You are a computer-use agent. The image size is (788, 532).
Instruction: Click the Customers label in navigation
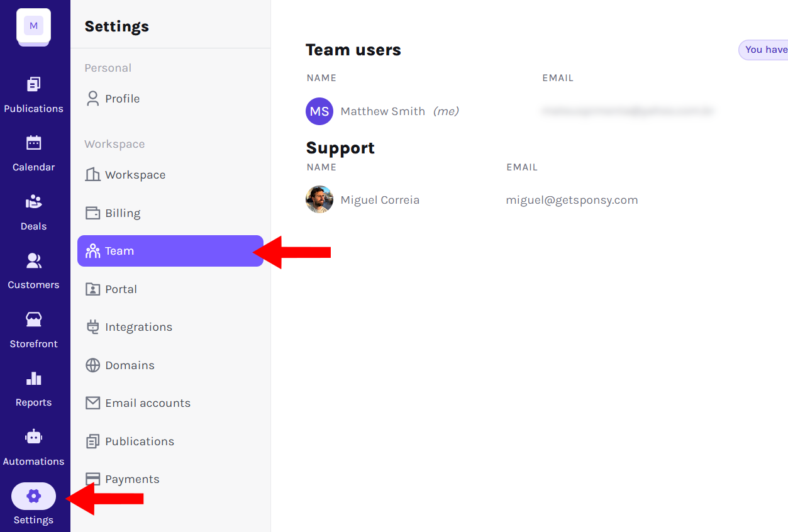(x=33, y=285)
